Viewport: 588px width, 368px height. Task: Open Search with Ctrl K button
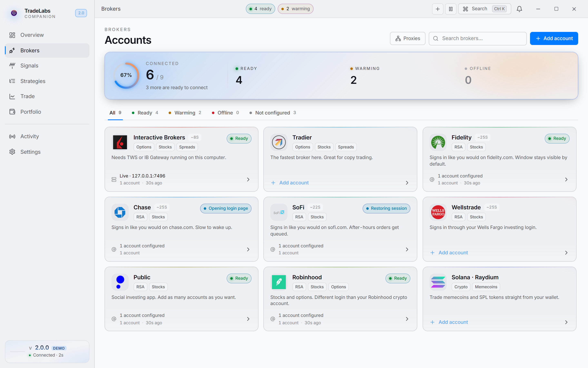[484, 9]
